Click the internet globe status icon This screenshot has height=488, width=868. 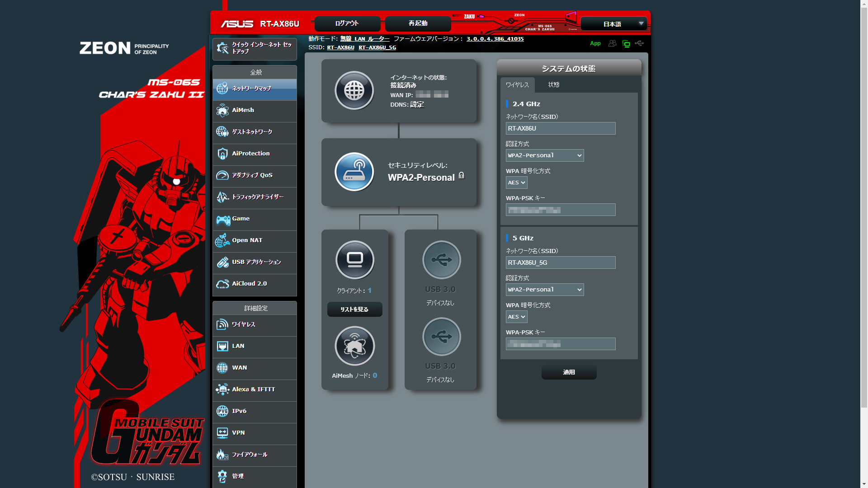(354, 90)
